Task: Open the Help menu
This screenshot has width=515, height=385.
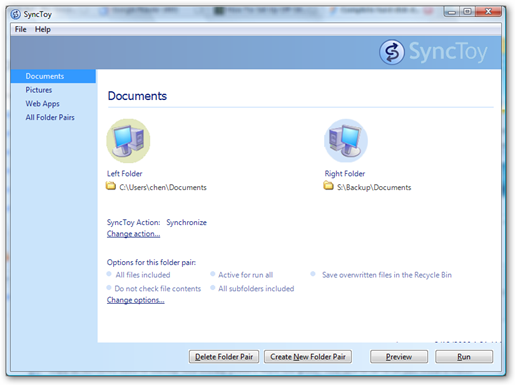Action: 43,29
